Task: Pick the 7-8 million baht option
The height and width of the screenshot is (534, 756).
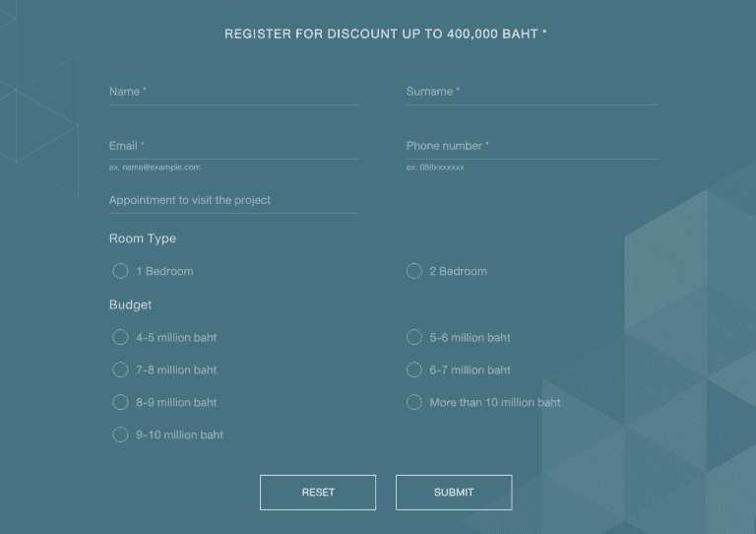Action: coord(120,369)
